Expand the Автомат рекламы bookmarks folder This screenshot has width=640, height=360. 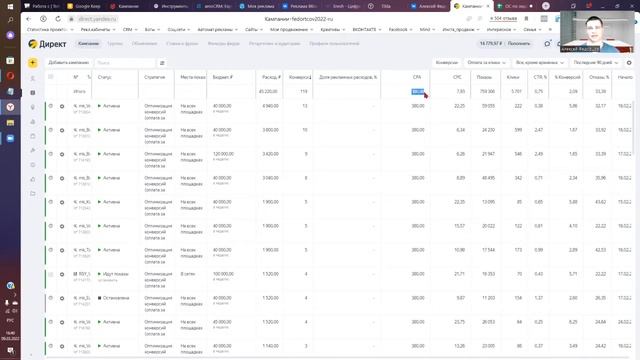point(218,29)
